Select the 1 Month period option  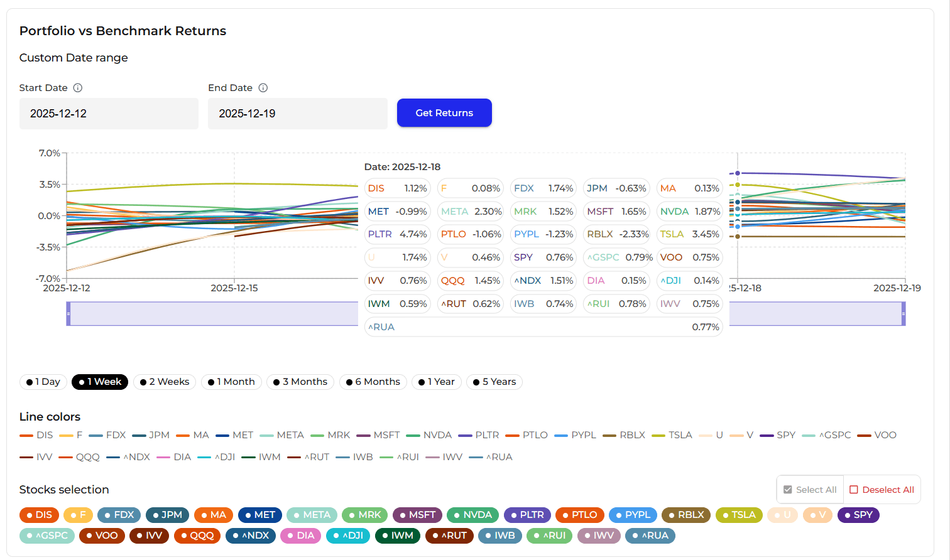click(x=231, y=382)
